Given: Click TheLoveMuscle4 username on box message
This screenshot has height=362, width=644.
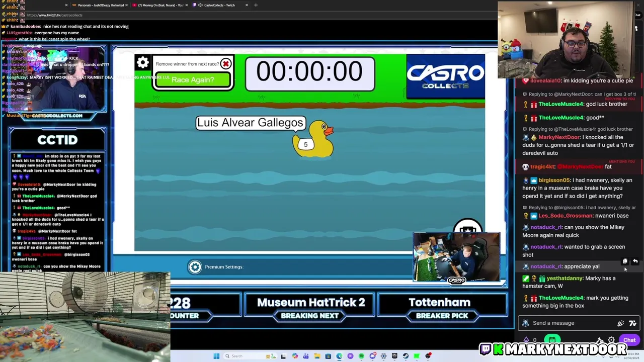Looking at the screenshot, I should [x=561, y=298].
